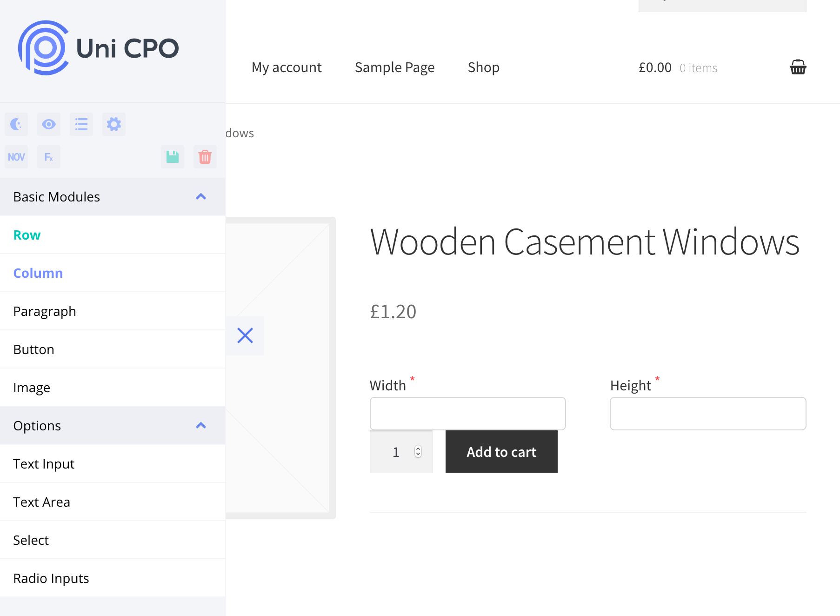Toggle dark mode with the moon icon

16,124
